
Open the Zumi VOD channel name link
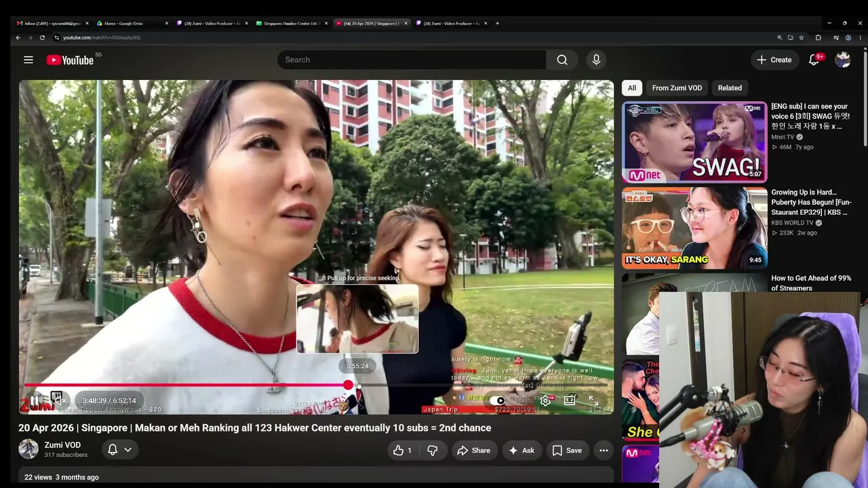(x=62, y=445)
